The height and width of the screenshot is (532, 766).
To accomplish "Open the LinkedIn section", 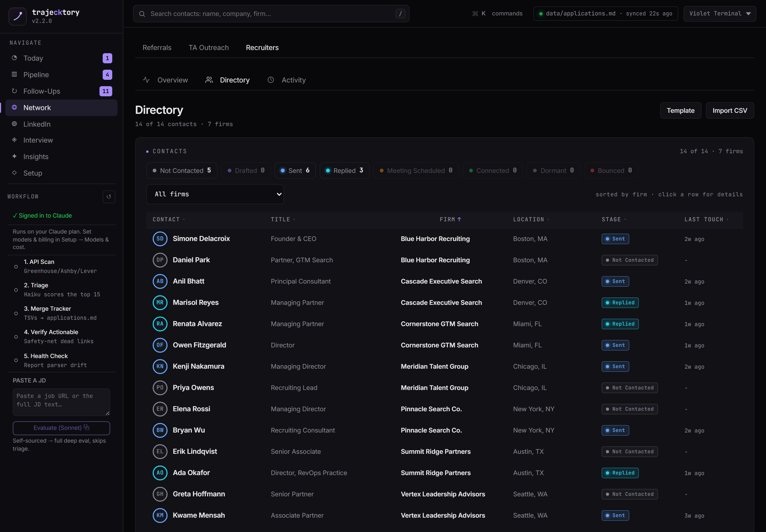I will click(x=62, y=124).
